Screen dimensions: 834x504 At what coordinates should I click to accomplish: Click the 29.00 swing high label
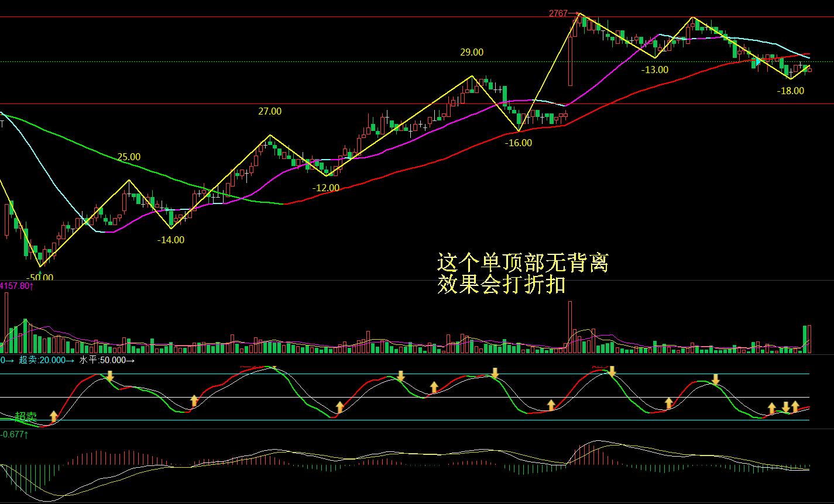pos(471,52)
